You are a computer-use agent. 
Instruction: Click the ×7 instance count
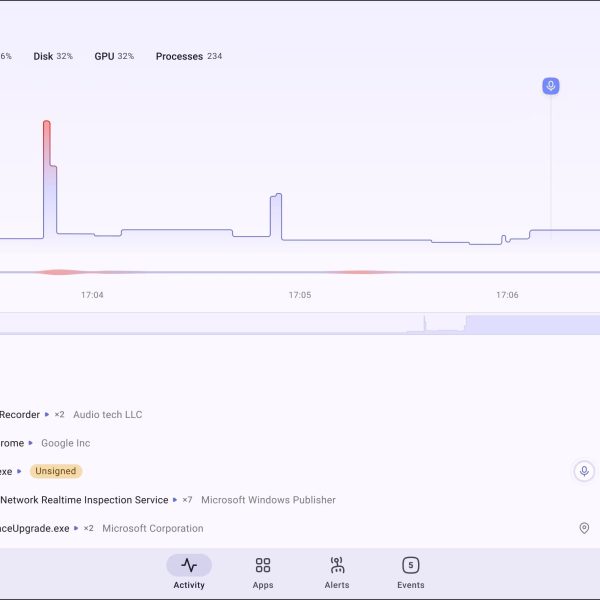coord(187,500)
